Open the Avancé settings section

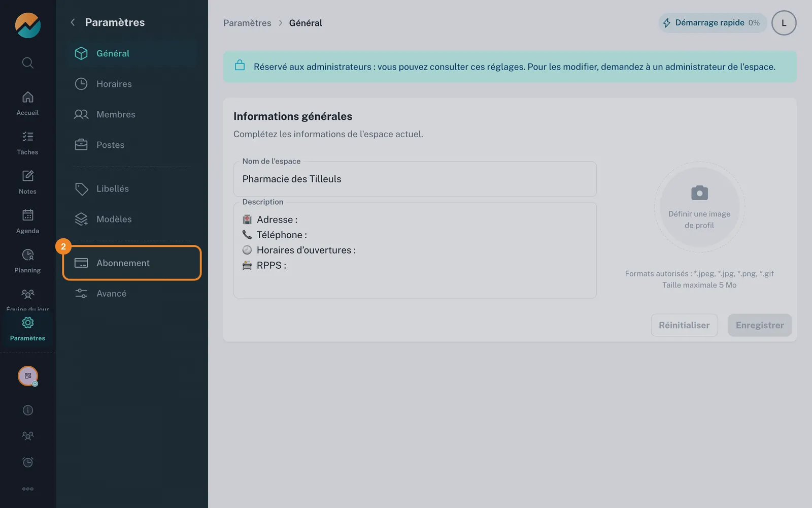click(x=132, y=293)
